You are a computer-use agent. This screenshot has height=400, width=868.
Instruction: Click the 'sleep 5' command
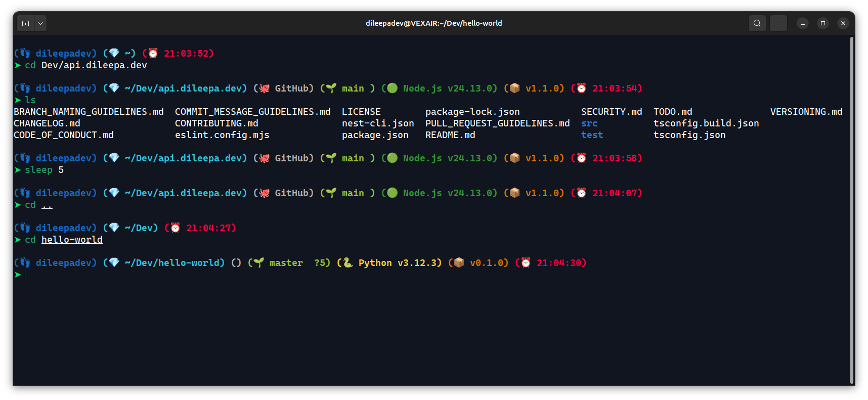tap(45, 170)
